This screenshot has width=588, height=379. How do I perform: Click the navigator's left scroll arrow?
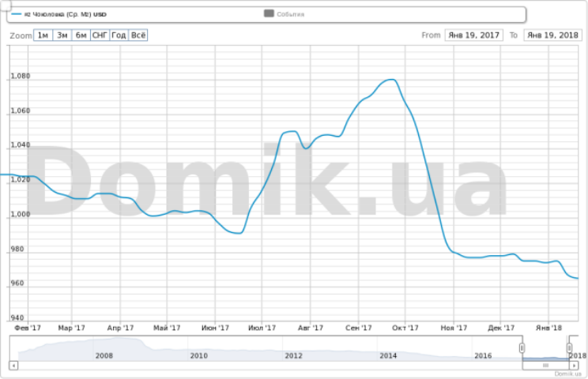click(x=13, y=365)
